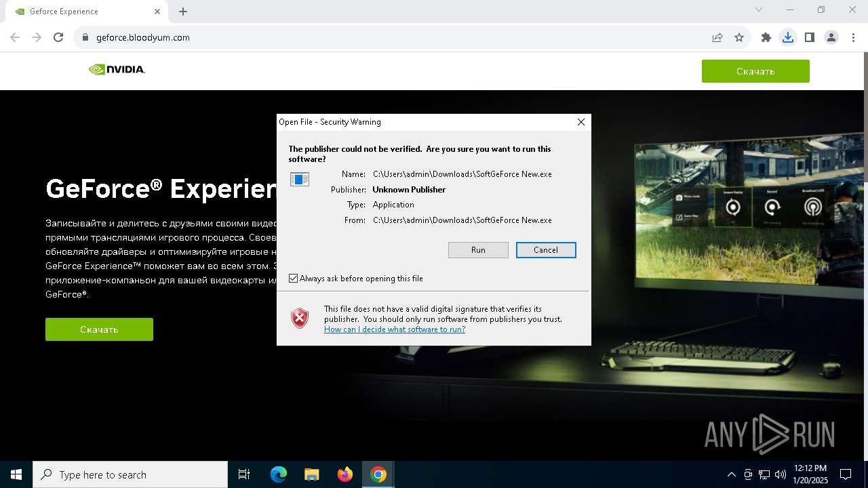Click the application file icon in dialog

pyautogui.click(x=300, y=179)
